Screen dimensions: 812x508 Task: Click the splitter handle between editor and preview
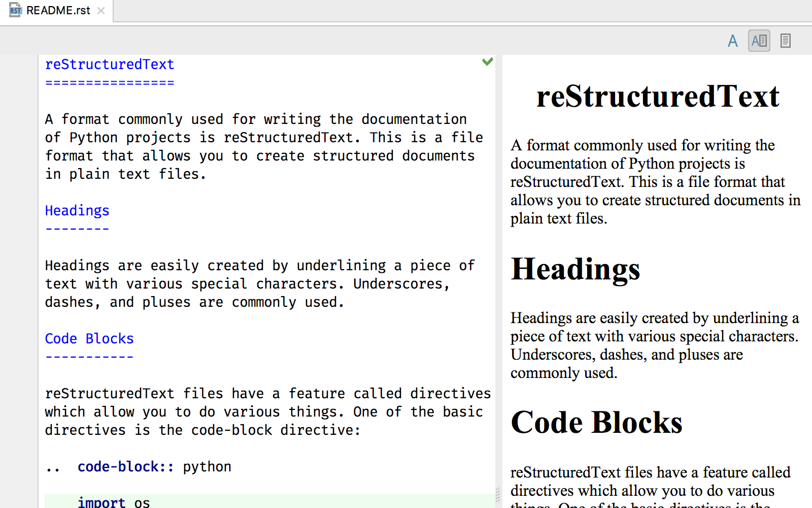coord(498,495)
